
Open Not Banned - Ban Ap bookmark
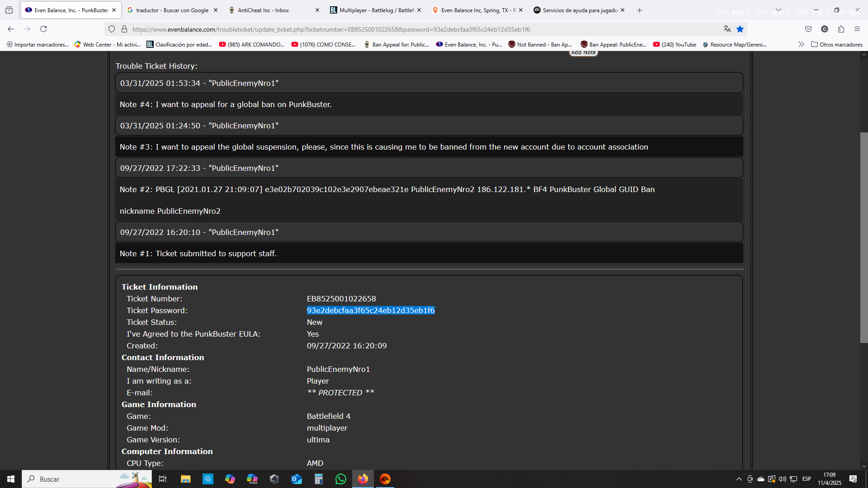pos(540,44)
